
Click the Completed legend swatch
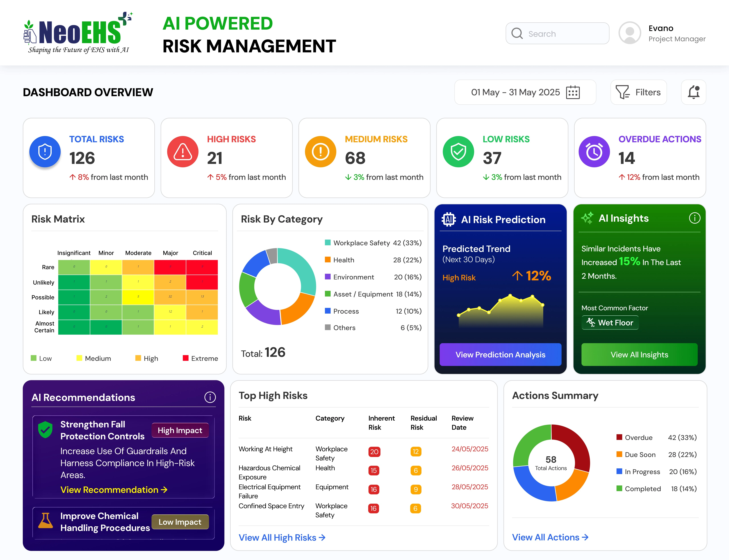point(619,488)
